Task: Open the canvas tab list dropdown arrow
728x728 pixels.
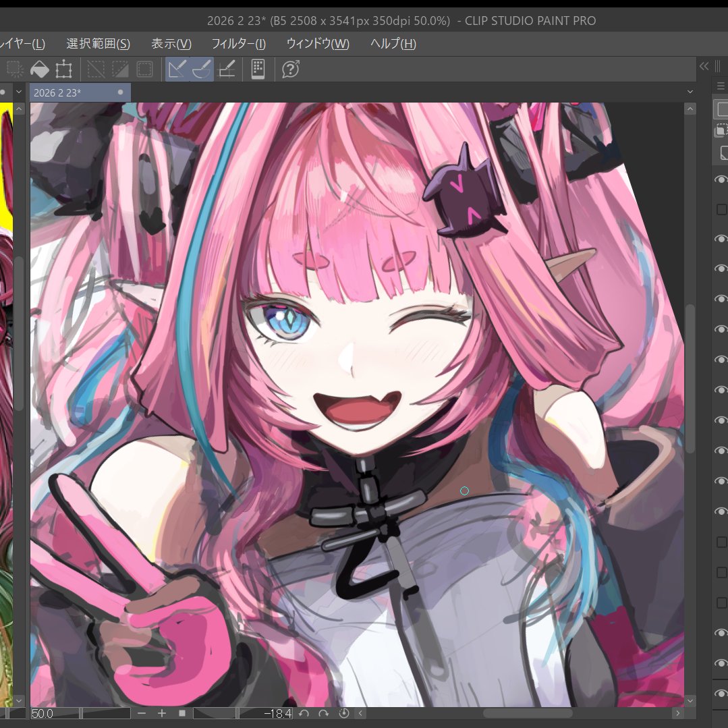Action: click(690, 92)
